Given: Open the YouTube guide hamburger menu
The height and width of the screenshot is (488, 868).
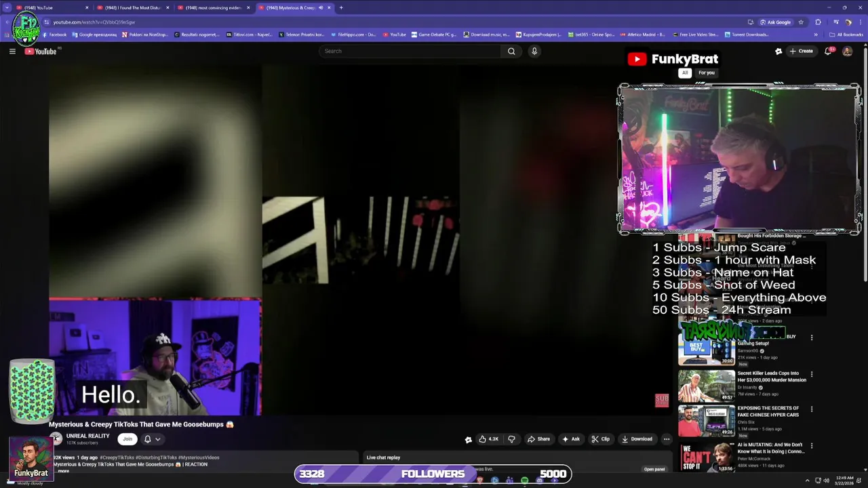Looking at the screenshot, I should pyautogui.click(x=12, y=51).
